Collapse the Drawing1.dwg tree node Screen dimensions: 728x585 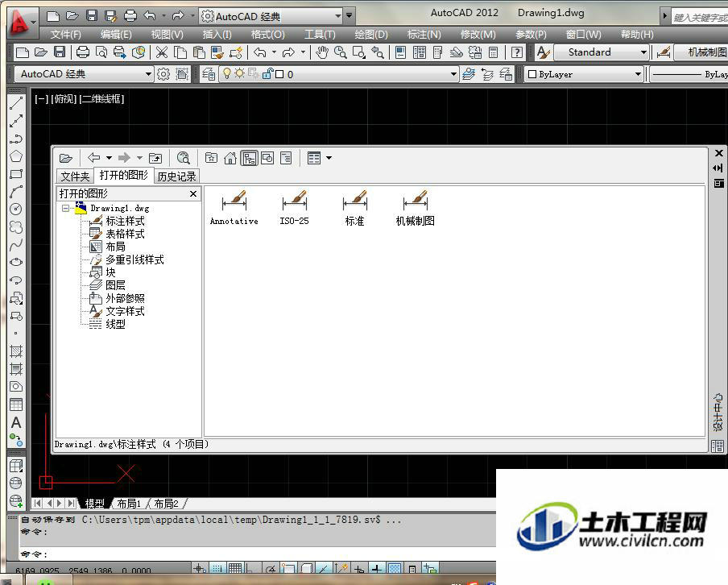pos(66,208)
